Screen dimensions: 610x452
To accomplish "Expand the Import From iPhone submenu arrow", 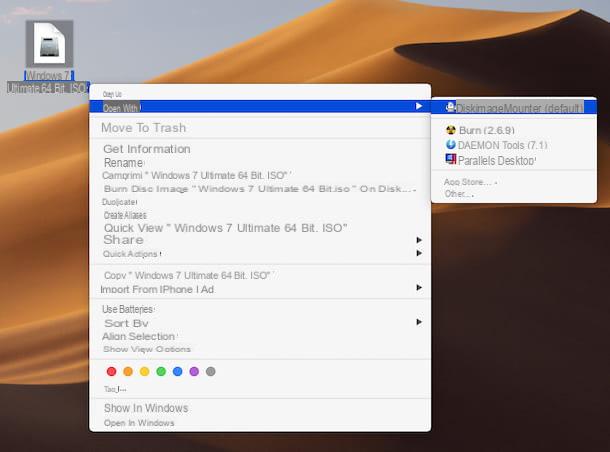I will [x=419, y=288].
